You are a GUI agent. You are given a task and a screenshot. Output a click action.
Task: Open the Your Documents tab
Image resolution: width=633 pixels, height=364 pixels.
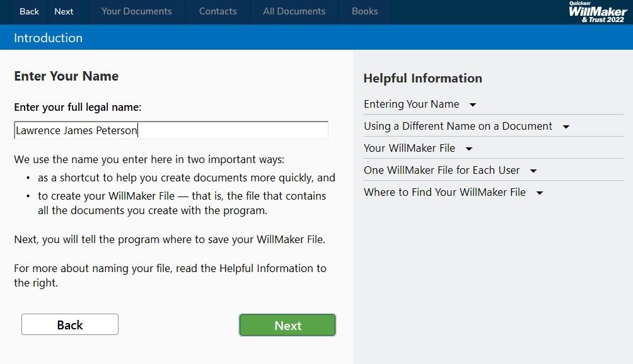[x=136, y=11]
